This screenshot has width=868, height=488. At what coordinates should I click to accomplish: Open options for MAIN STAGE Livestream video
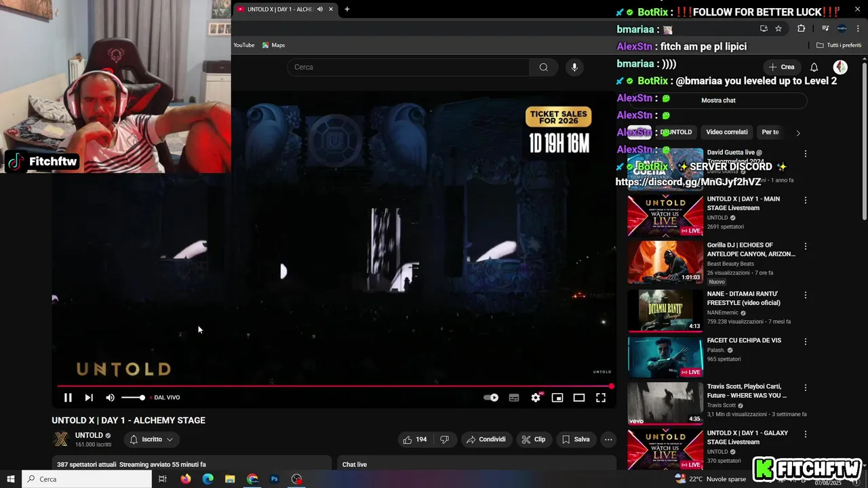point(806,201)
